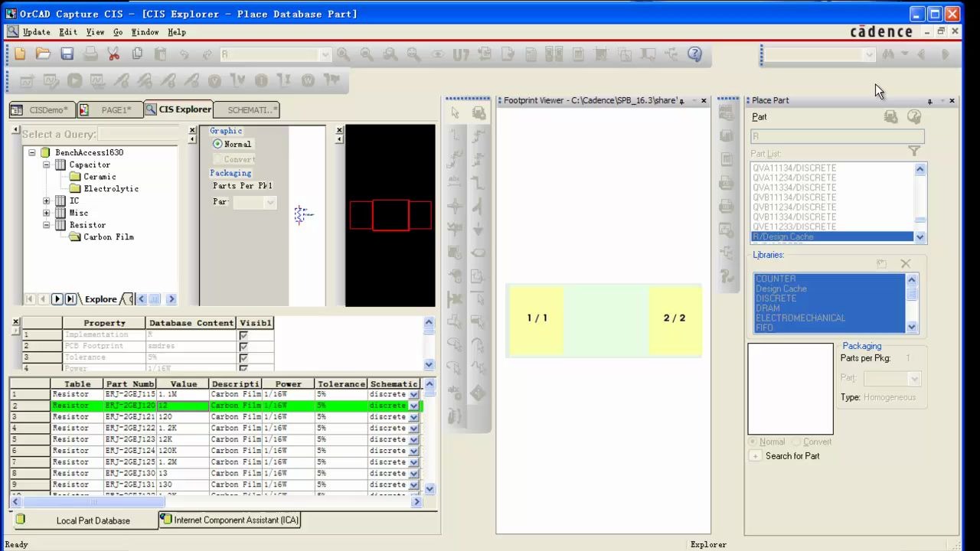Click the Annotate U7 toolbar icon

(x=460, y=54)
